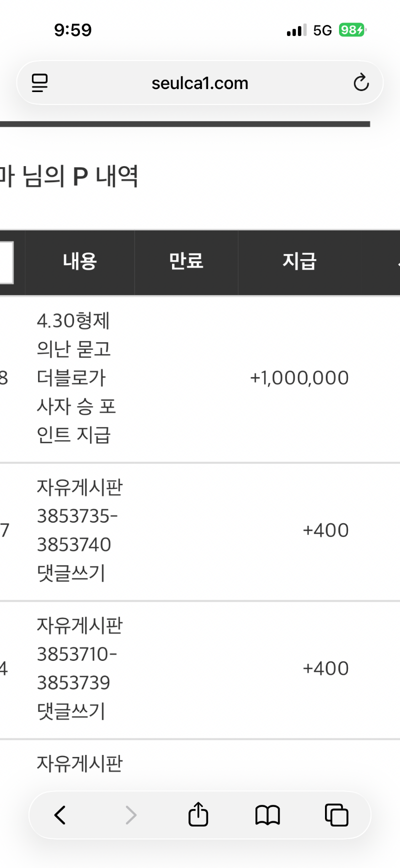Tap the 만료 column header
The height and width of the screenshot is (868, 400).
186,262
